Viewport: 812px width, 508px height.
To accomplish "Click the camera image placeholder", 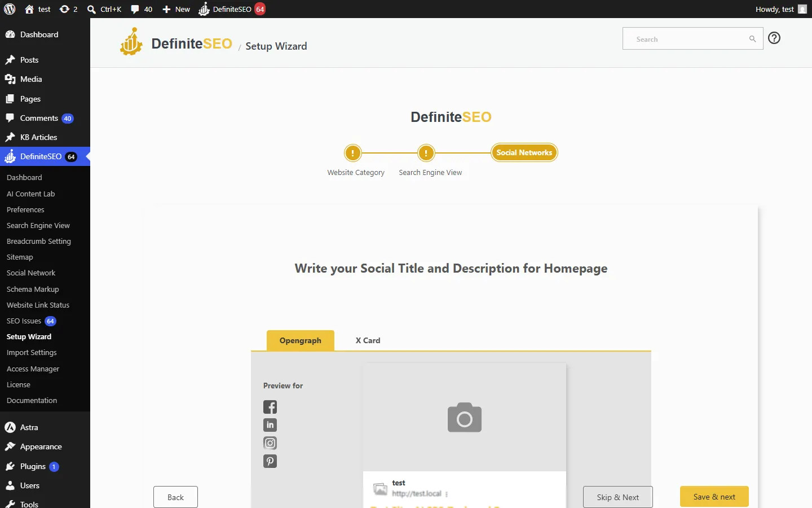I will (465, 418).
